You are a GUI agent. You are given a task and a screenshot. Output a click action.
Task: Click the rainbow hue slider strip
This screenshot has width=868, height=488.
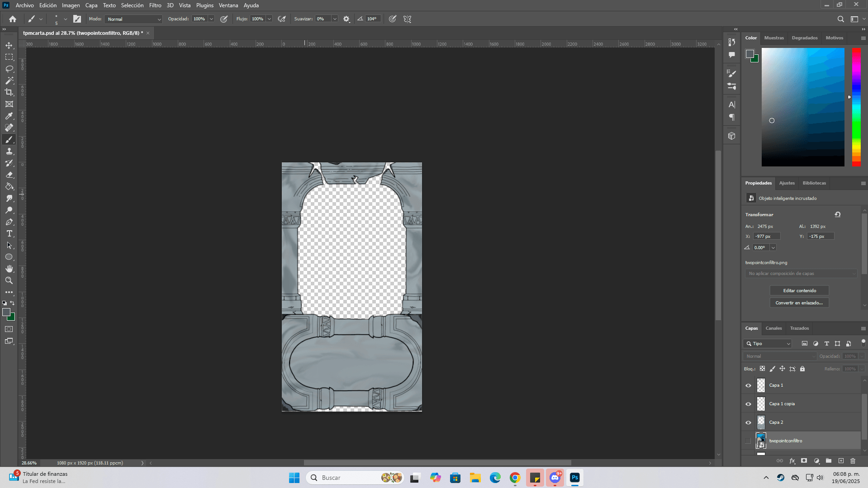tap(856, 107)
